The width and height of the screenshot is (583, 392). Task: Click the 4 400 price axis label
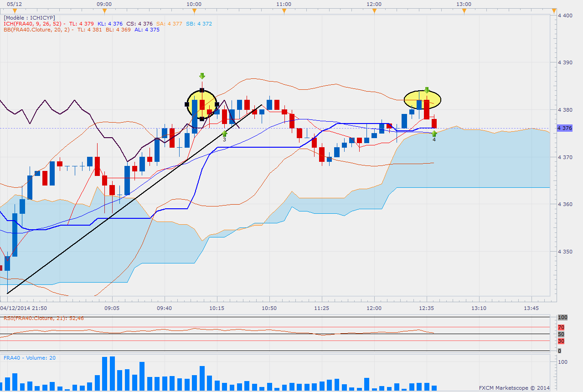point(566,15)
